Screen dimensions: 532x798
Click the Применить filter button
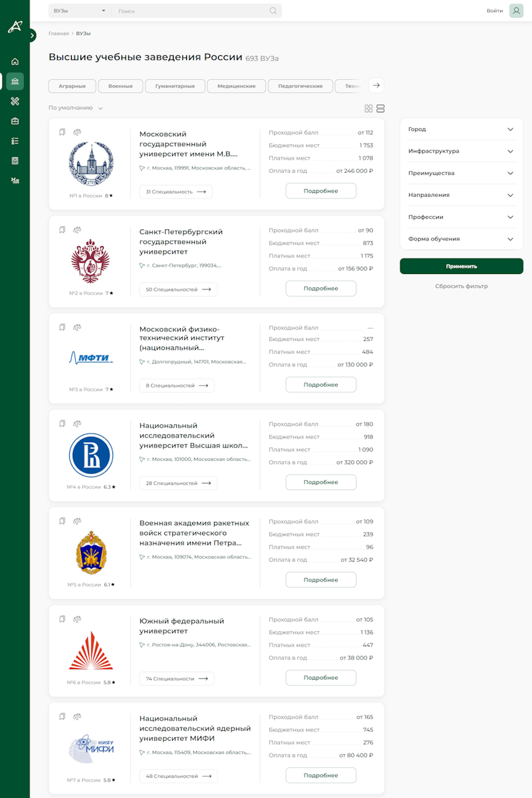coord(462,266)
